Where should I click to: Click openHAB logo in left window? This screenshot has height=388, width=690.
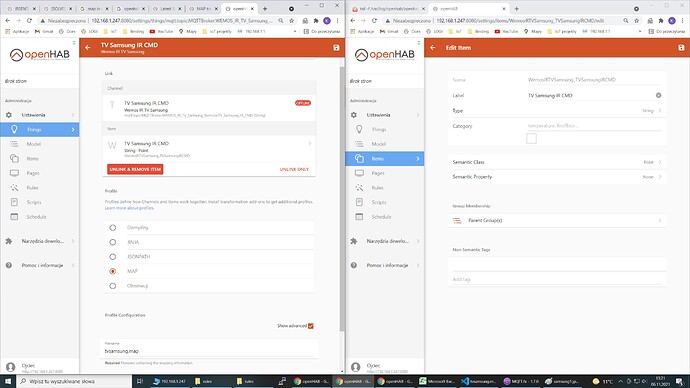(40, 55)
